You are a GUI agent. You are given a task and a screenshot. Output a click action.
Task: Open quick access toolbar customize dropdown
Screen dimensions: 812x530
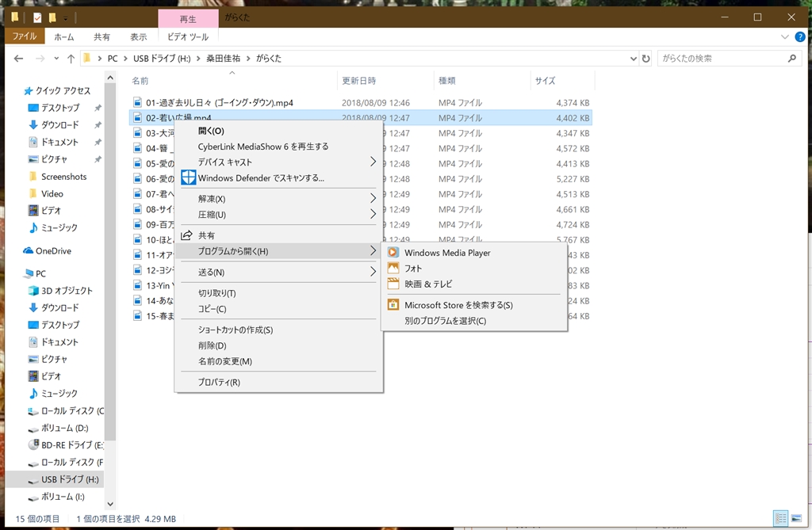65,19
